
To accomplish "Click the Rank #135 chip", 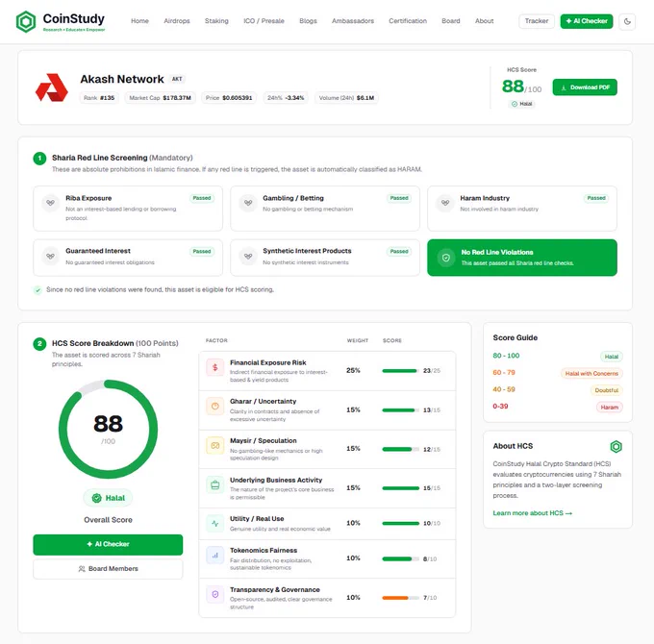I will point(99,98).
